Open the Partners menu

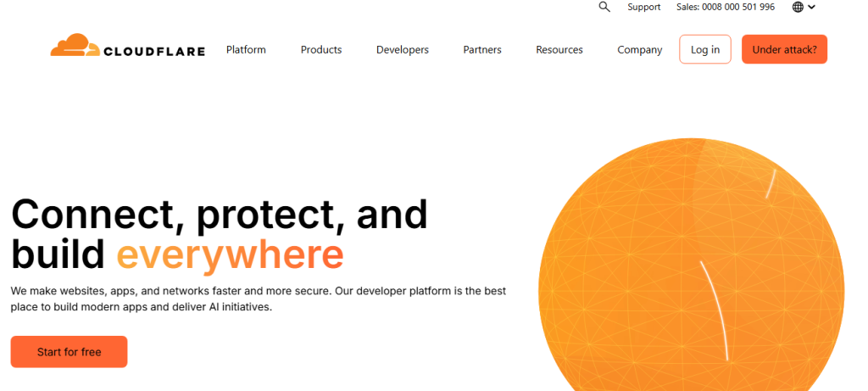482,50
